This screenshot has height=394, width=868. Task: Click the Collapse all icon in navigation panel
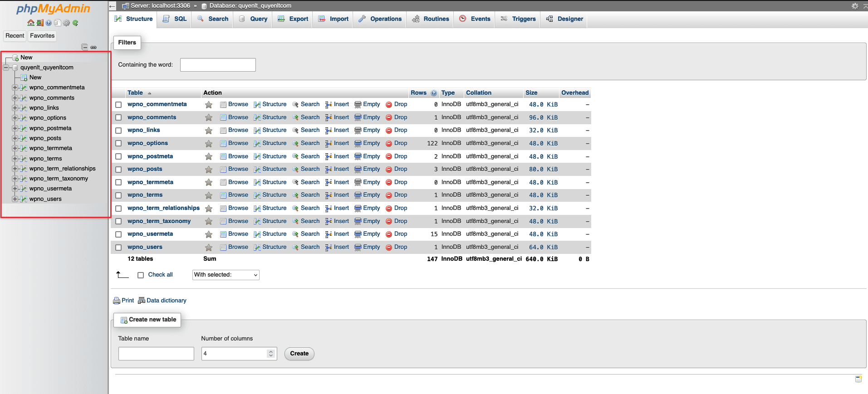coord(84,47)
